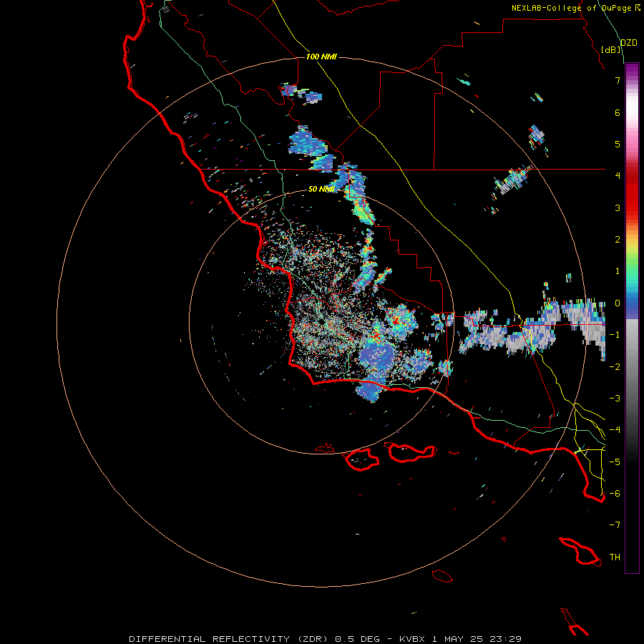The width and height of the screenshot is (644, 644).
Task: Click the 100 NMI range ring label
Action: point(321,57)
